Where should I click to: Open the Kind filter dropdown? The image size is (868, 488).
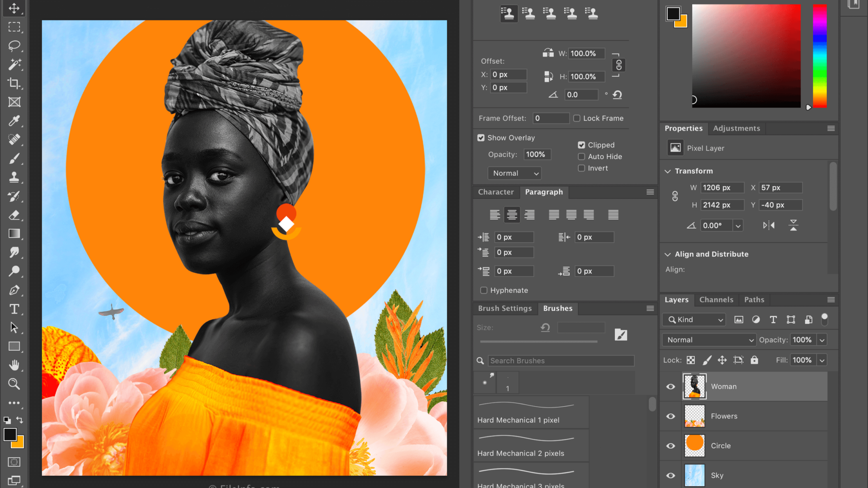[x=694, y=319]
